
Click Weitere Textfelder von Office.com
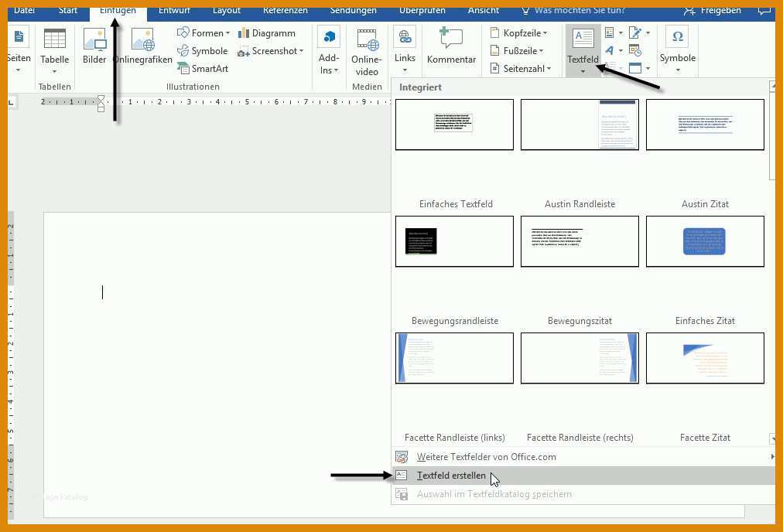[583, 457]
